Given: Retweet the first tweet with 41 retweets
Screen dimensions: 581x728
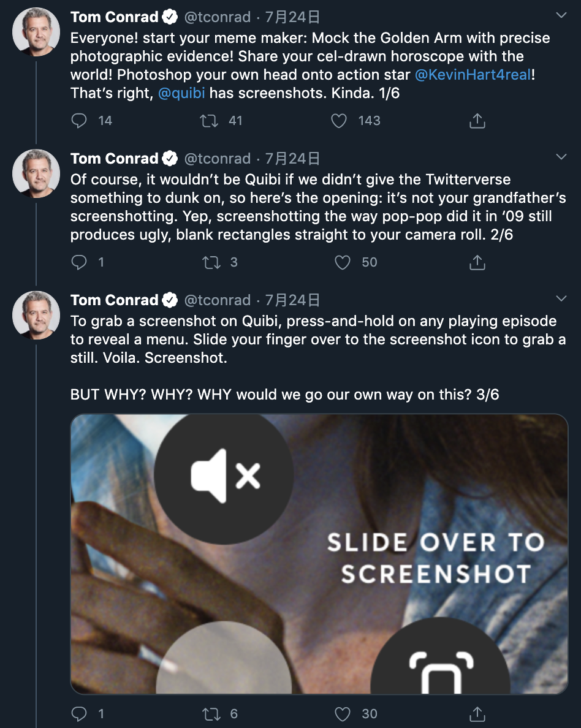Looking at the screenshot, I should 210,121.
